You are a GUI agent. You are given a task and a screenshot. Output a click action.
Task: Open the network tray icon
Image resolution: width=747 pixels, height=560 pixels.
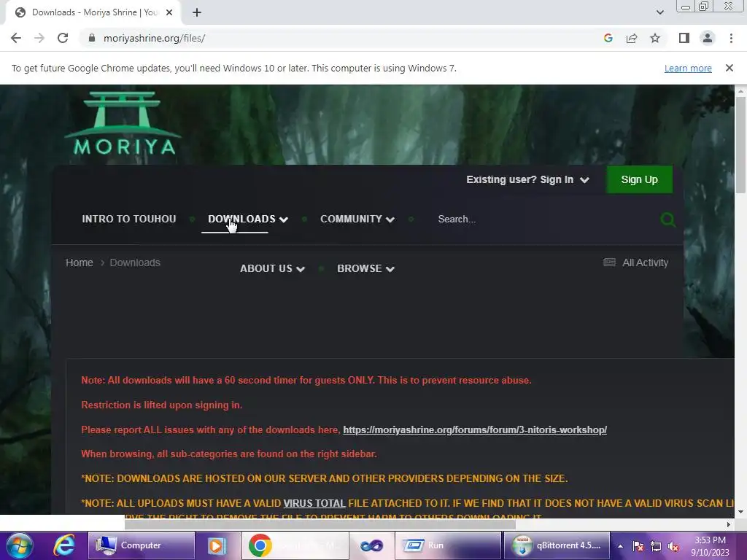pyautogui.click(x=656, y=546)
